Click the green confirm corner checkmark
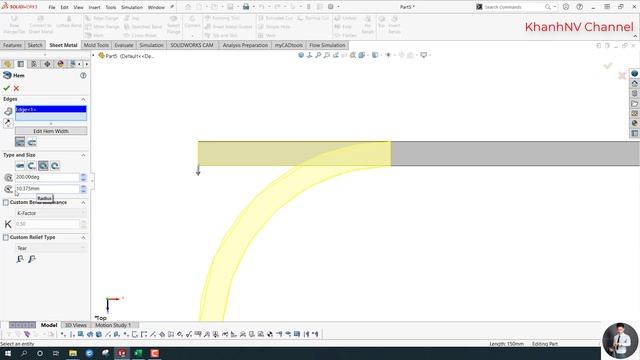 click(608, 66)
